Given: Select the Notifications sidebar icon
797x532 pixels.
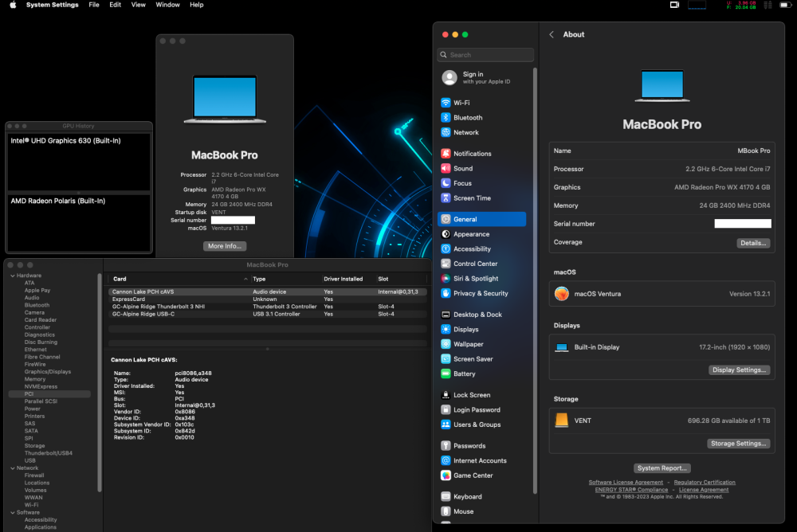Looking at the screenshot, I should click(446, 154).
